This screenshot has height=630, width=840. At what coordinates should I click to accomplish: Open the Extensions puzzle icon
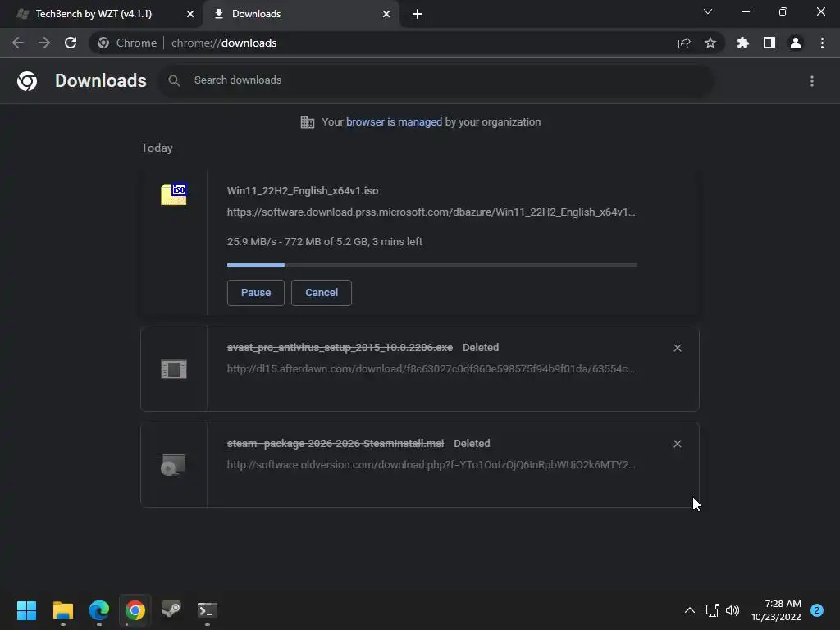[743, 43]
